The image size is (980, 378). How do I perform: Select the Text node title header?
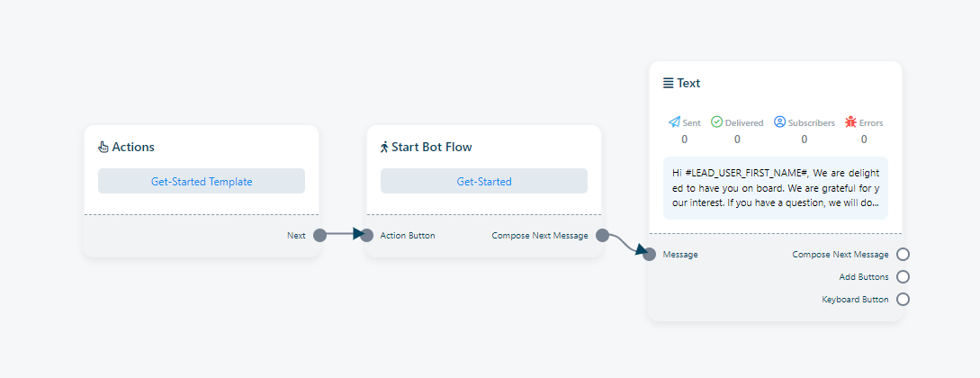click(x=688, y=83)
